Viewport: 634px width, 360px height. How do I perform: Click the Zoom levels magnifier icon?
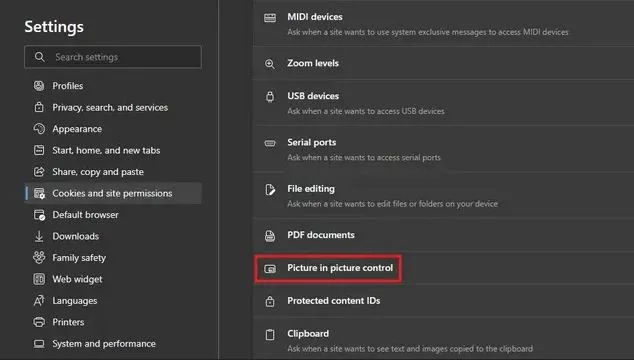270,64
